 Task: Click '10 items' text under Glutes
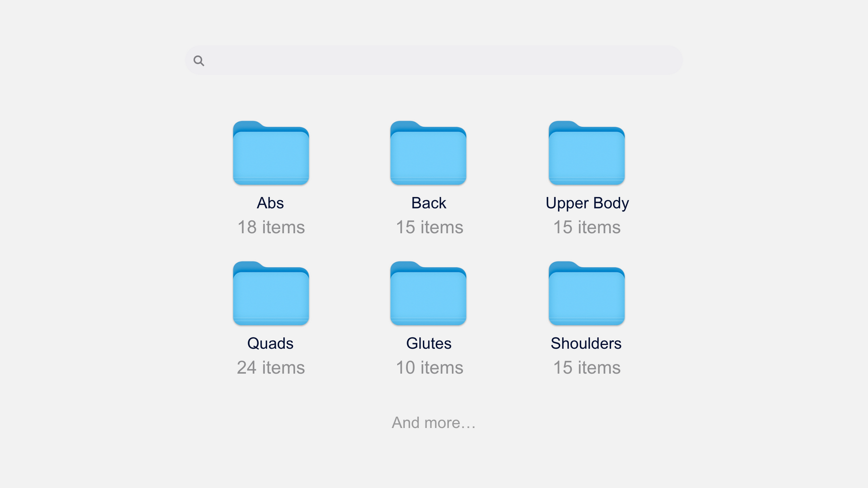click(x=430, y=368)
